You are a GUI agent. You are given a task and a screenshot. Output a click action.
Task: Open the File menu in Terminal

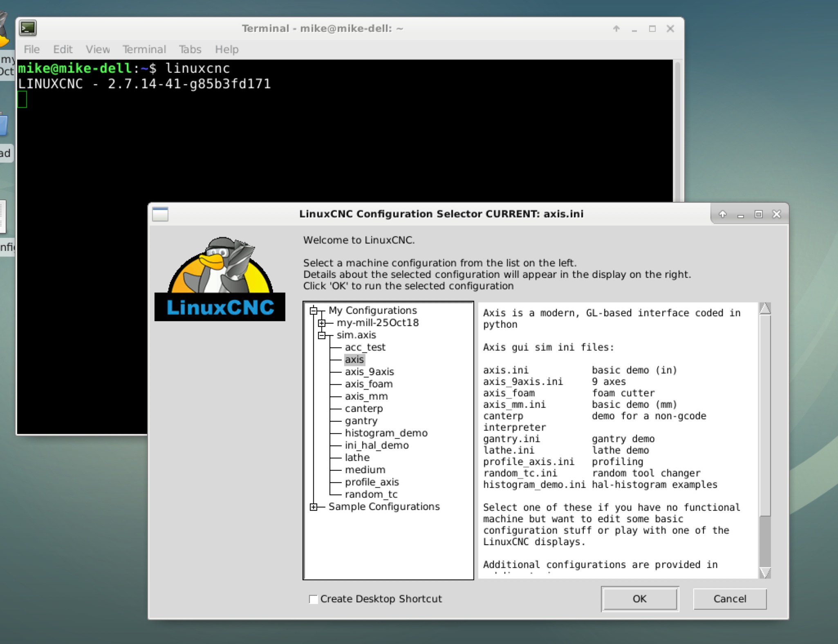click(32, 49)
